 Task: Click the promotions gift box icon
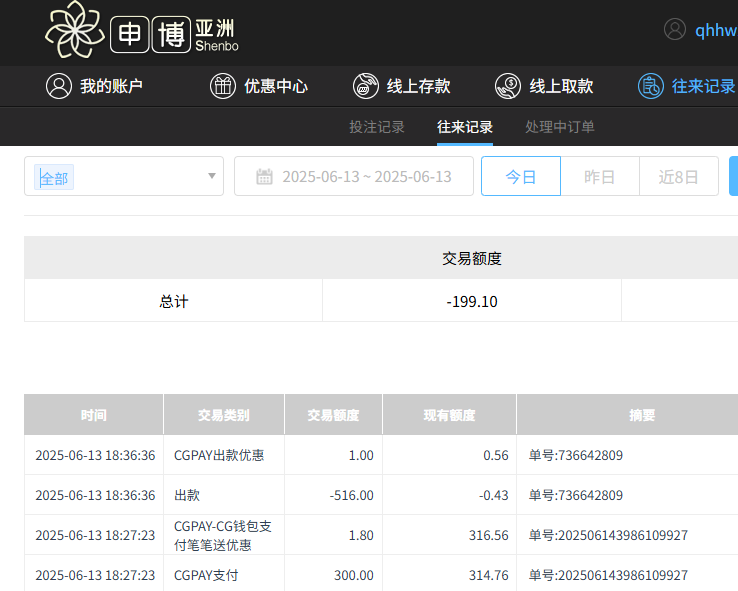223,86
